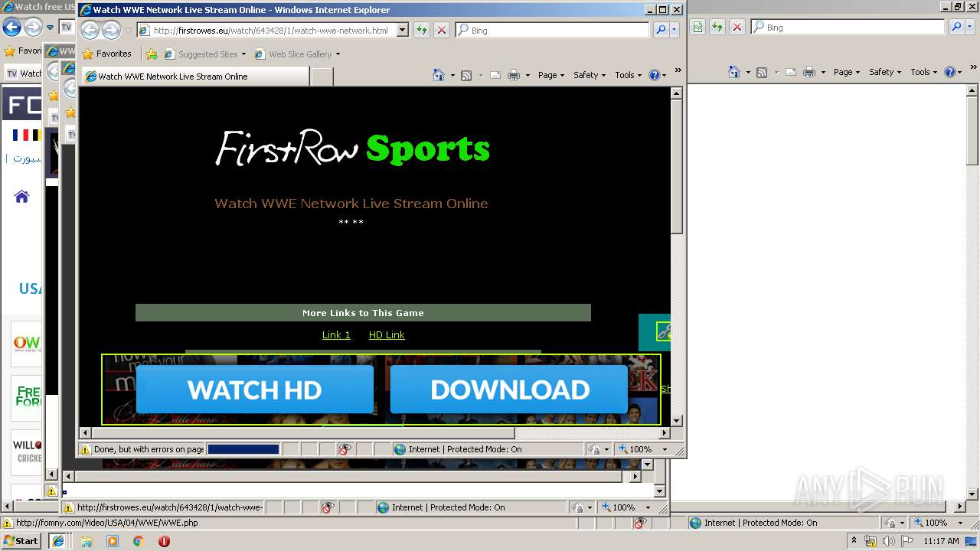Image resolution: width=980 pixels, height=551 pixels.
Task: Open Home icon in front window command bar
Action: click(439, 75)
